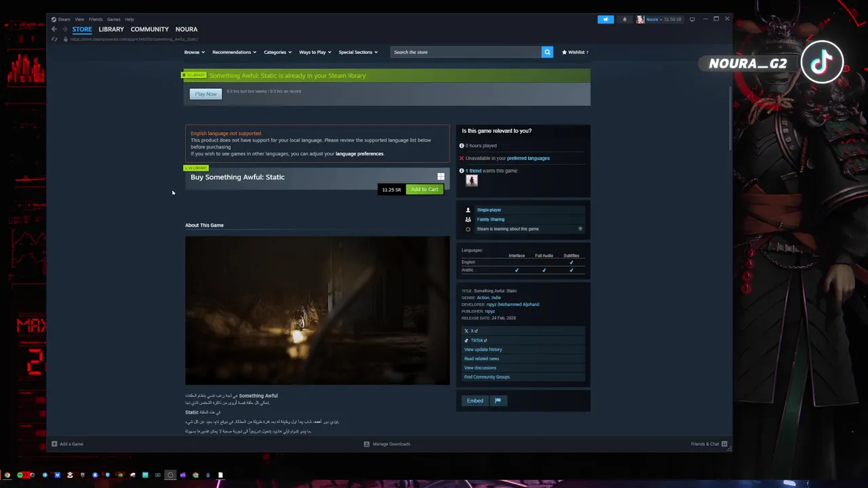Go forward with the navigation forward arrow
This screenshot has height=488, width=868.
(x=64, y=29)
